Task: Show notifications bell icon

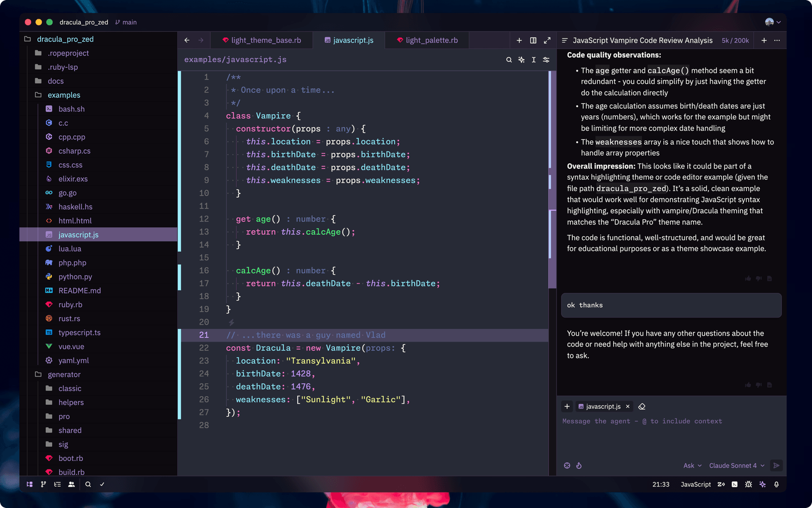Action: coord(776,484)
